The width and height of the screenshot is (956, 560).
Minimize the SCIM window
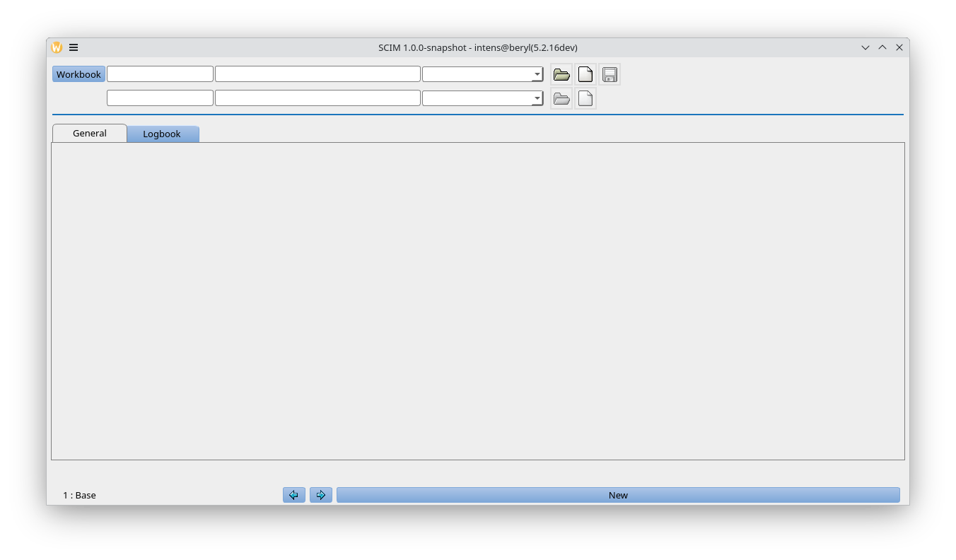(865, 47)
